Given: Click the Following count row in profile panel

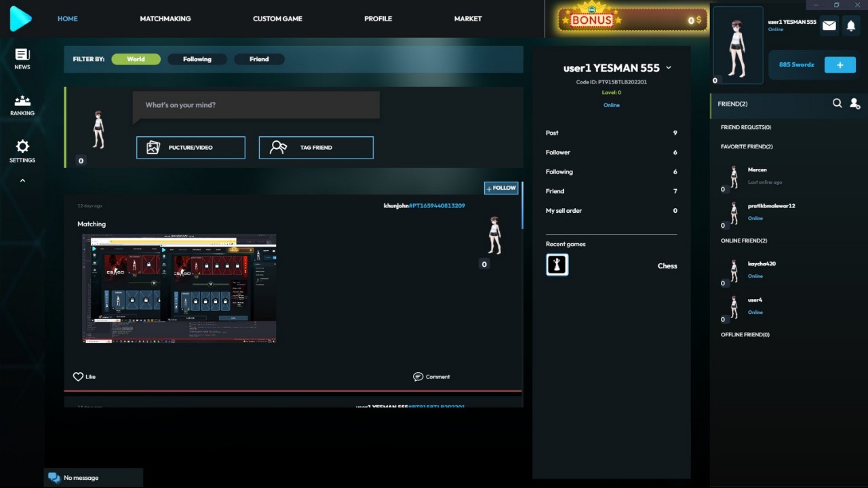Looking at the screenshot, I should pyautogui.click(x=611, y=172).
